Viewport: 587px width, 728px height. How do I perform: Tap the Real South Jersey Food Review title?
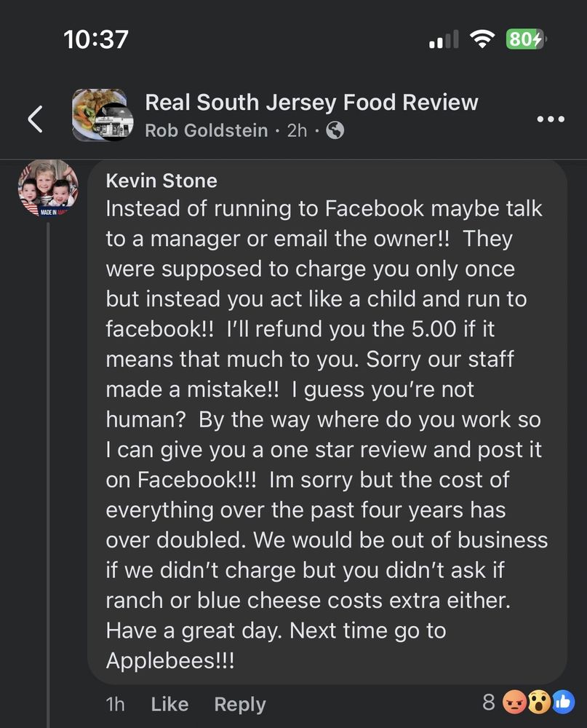point(311,103)
